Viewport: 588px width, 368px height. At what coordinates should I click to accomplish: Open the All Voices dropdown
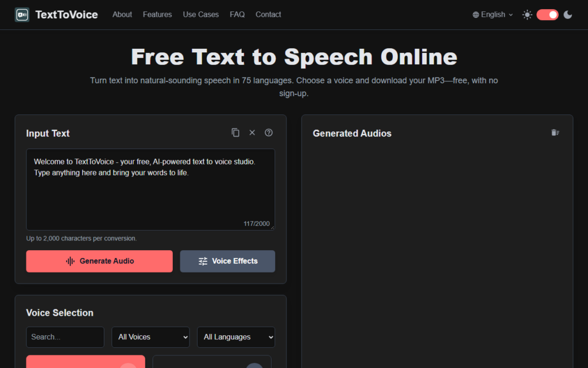(150, 337)
